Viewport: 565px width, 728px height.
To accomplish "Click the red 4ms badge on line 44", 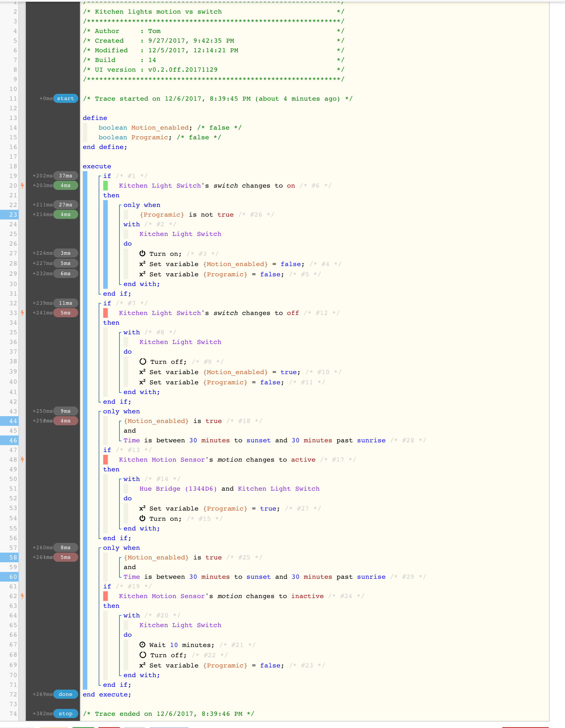I will point(66,421).
